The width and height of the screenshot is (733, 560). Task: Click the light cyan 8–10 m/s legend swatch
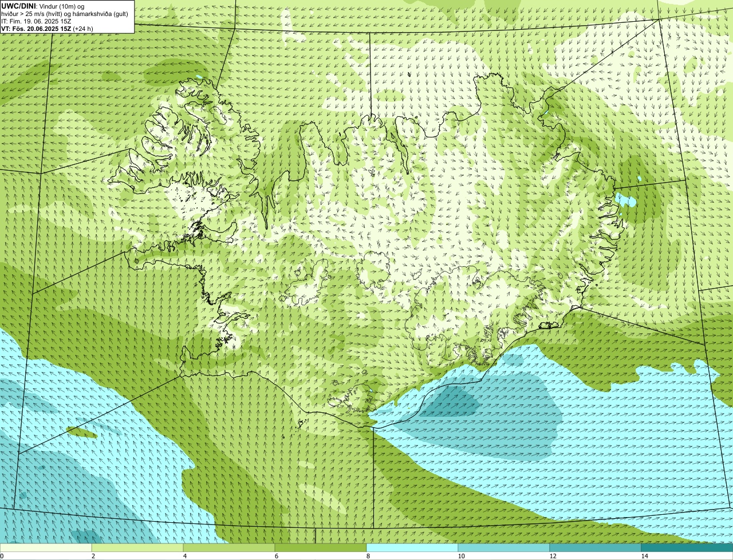click(x=412, y=548)
